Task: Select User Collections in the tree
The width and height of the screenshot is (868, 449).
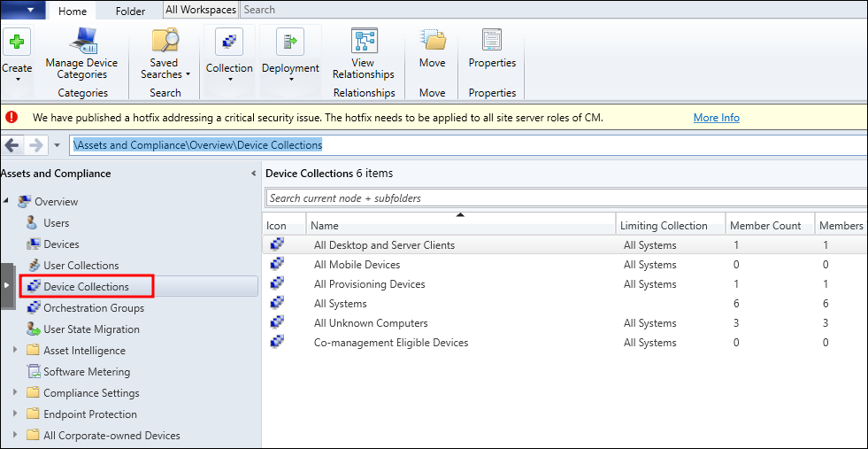Action: click(x=81, y=266)
